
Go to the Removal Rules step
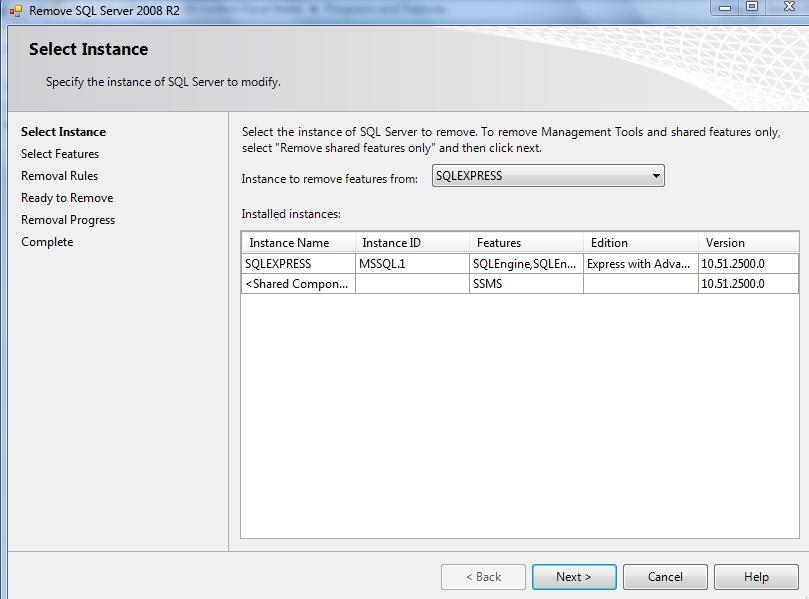tap(59, 176)
